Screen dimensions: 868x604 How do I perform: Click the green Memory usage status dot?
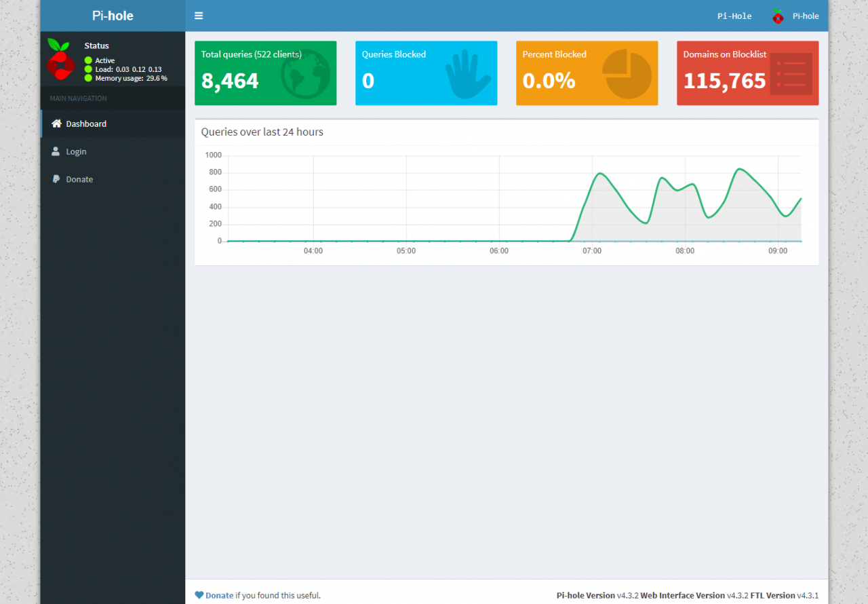88,78
